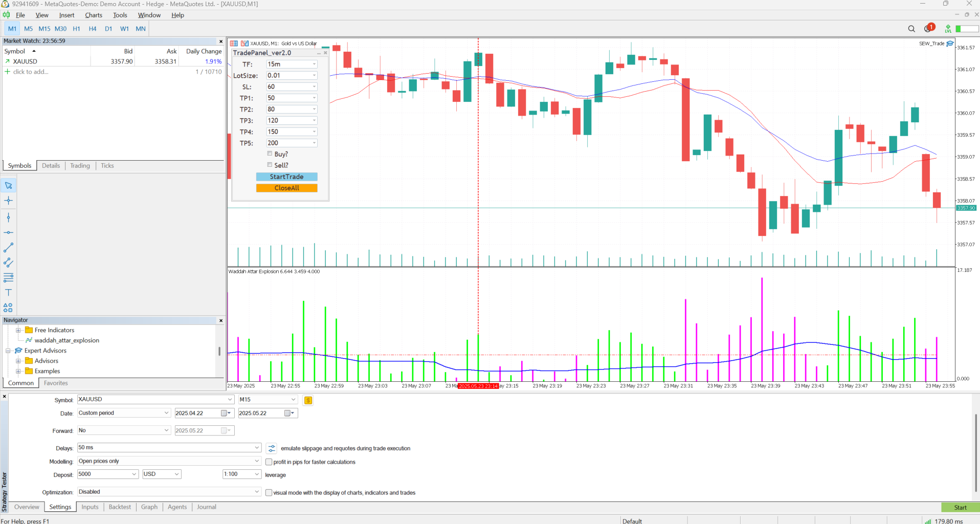
Task: Select the trendline drawing tool
Action: [8, 248]
